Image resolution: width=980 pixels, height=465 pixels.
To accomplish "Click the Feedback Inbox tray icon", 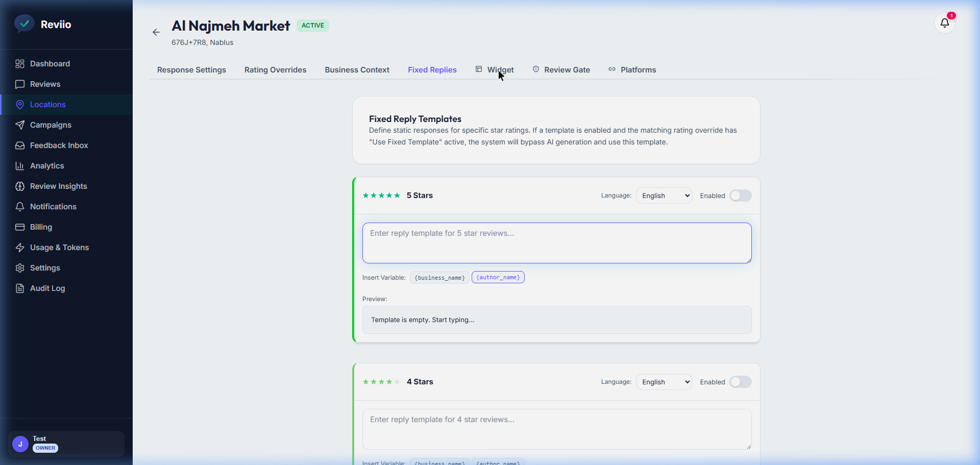I will [x=20, y=145].
